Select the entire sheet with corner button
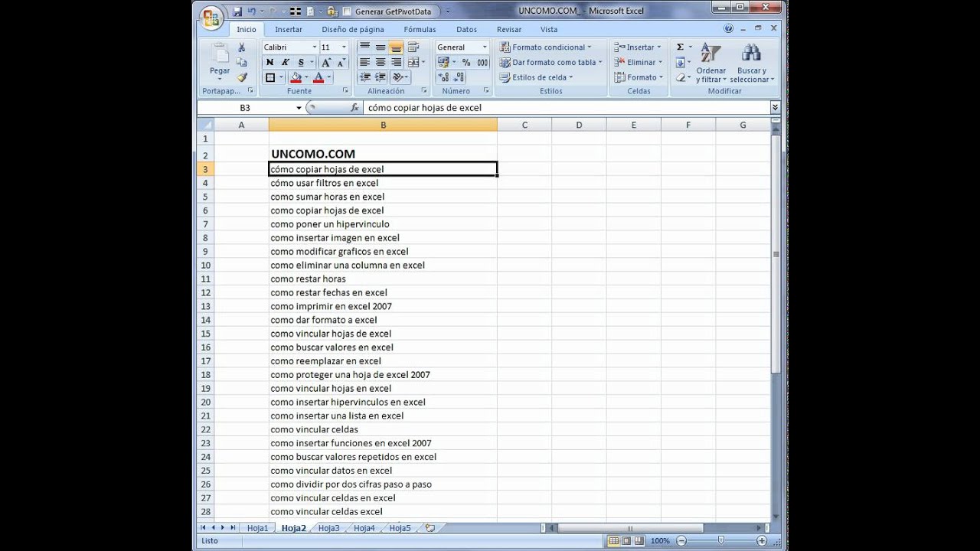The width and height of the screenshot is (980, 551). [x=205, y=125]
